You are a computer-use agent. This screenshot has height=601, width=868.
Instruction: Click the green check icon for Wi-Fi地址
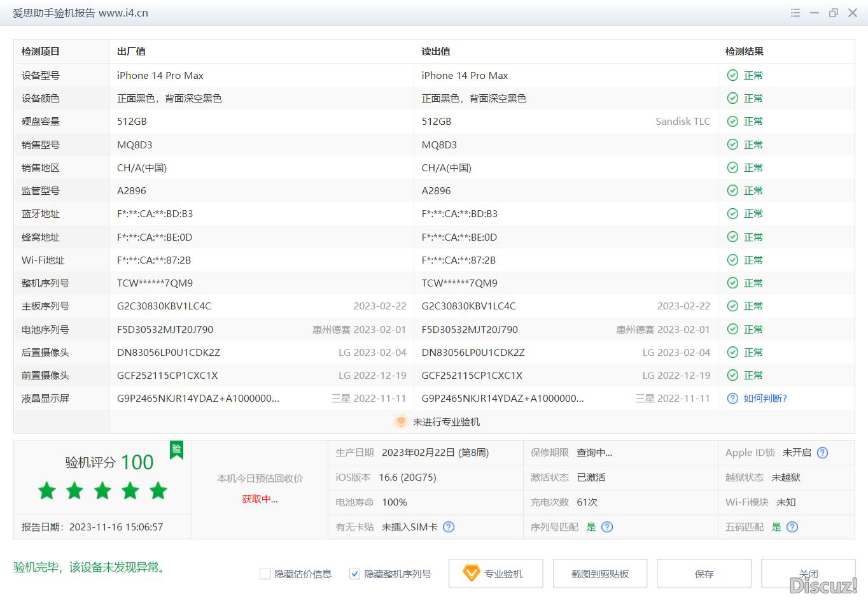point(732,260)
